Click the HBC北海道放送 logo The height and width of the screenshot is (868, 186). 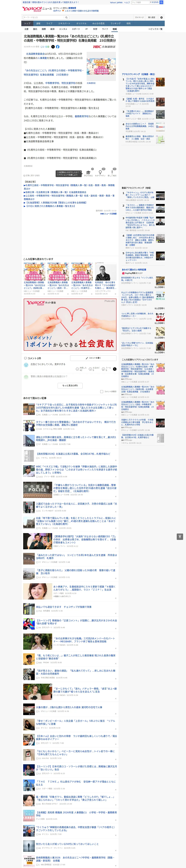tap(104, 47)
